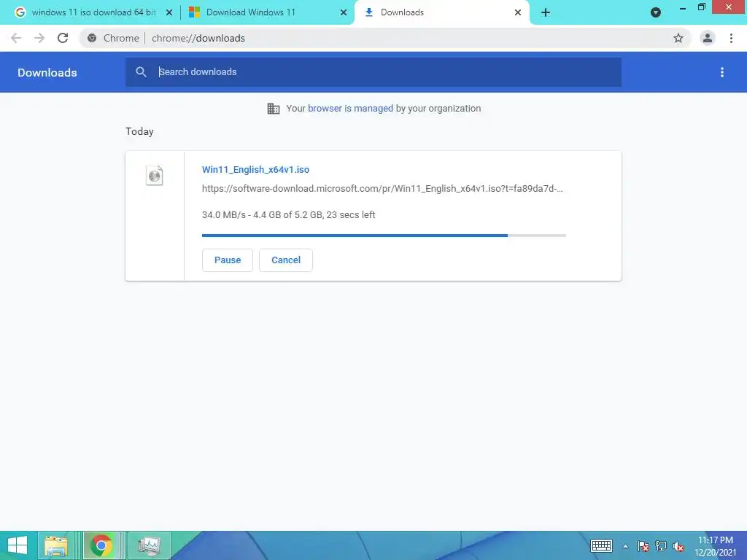
Task: Open the Windows Start button
Action: (18, 545)
